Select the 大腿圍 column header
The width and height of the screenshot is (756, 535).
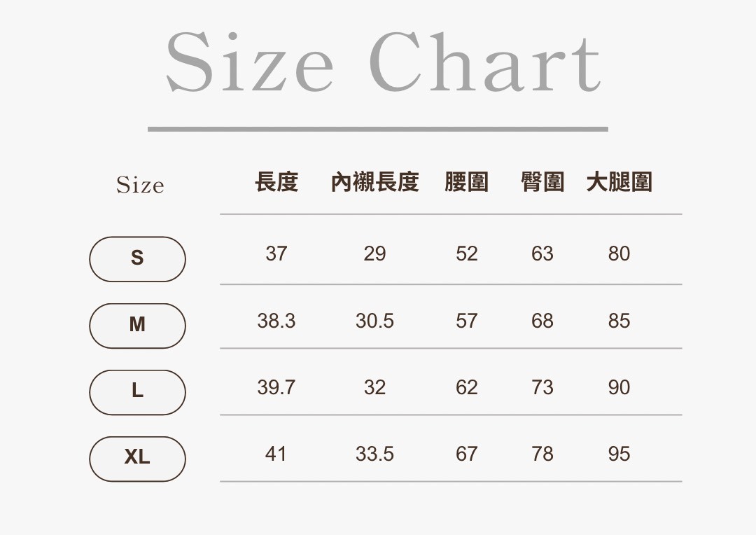coord(619,182)
